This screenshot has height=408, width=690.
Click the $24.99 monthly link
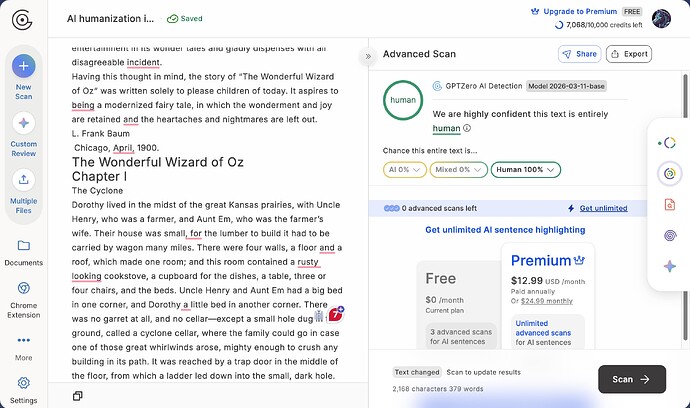pos(547,301)
